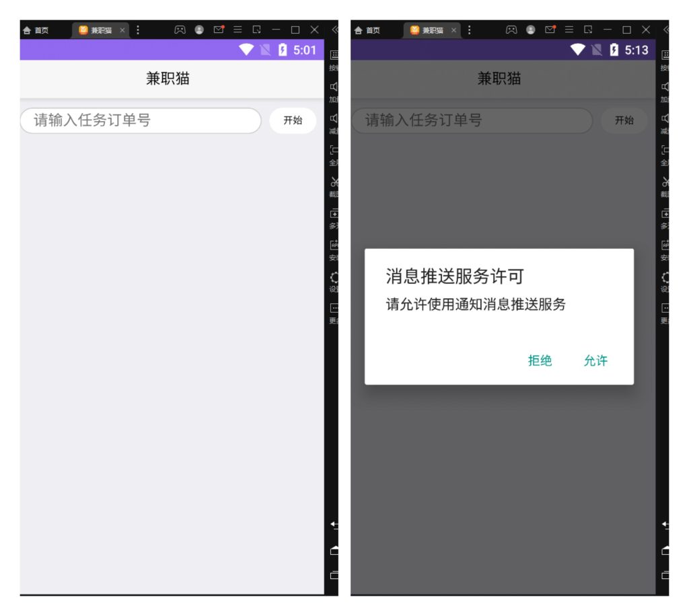Screen dimensions: 689x616
Task: Click the gamepad icon in the 5:13 window
Action: (511, 30)
